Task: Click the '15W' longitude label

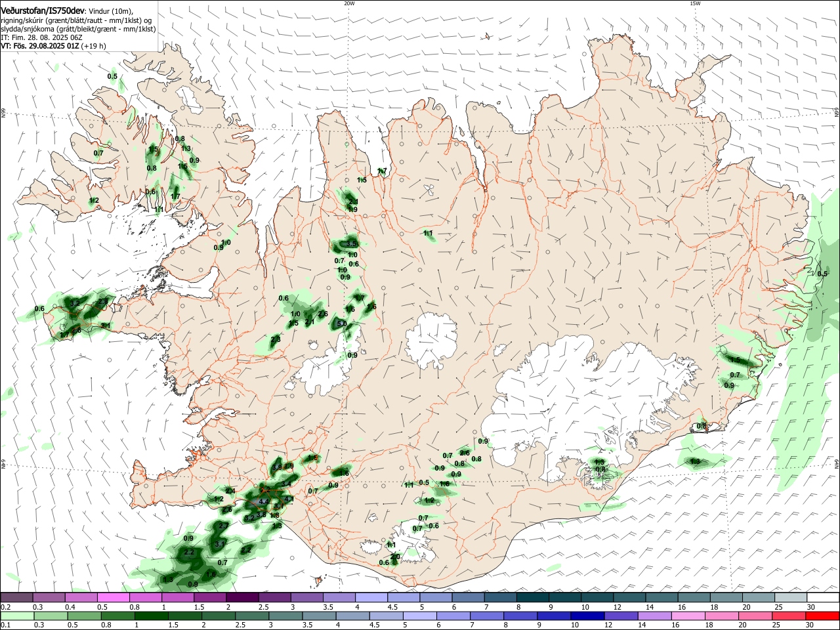Action: (695, 3)
